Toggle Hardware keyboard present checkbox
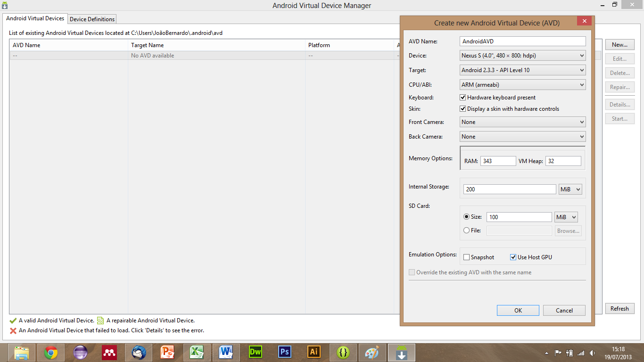 463,98
